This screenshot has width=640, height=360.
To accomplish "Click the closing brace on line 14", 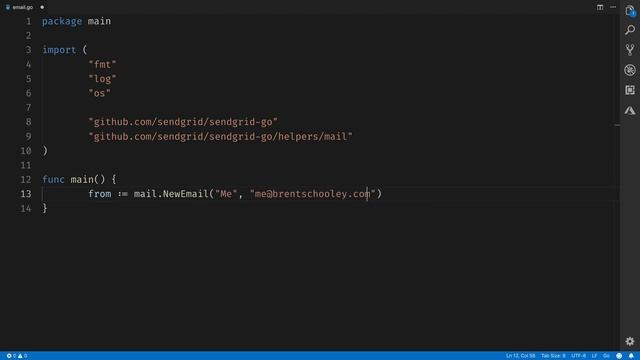I will point(45,209).
